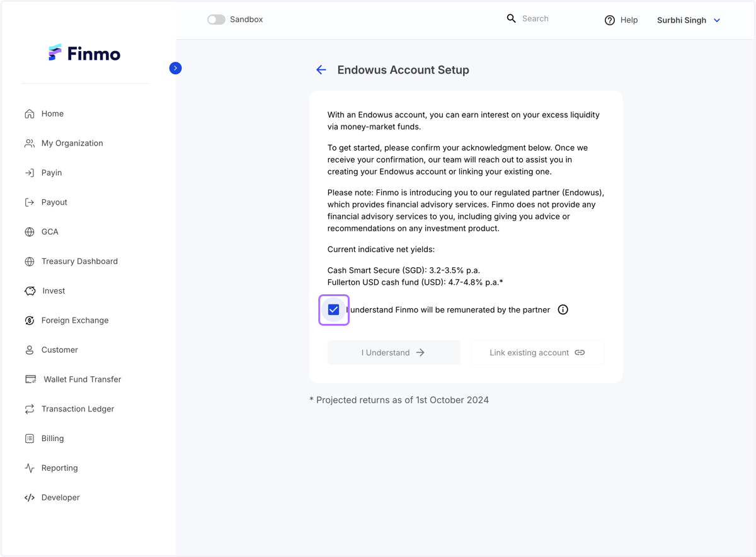Click the Transaction Ledger arrows icon
The height and width of the screenshot is (557, 756).
point(30,409)
